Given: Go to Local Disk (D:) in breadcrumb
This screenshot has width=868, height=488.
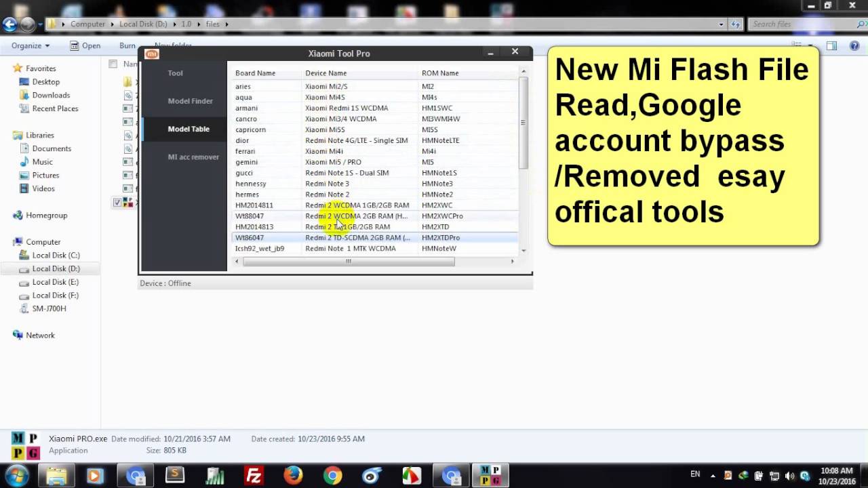Looking at the screenshot, I should (x=143, y=24).
